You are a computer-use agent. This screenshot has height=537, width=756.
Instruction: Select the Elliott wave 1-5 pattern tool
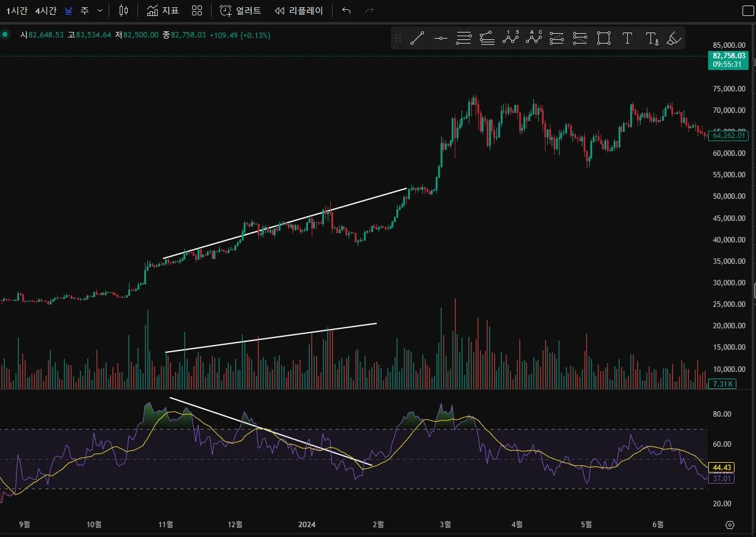(511, 39)
